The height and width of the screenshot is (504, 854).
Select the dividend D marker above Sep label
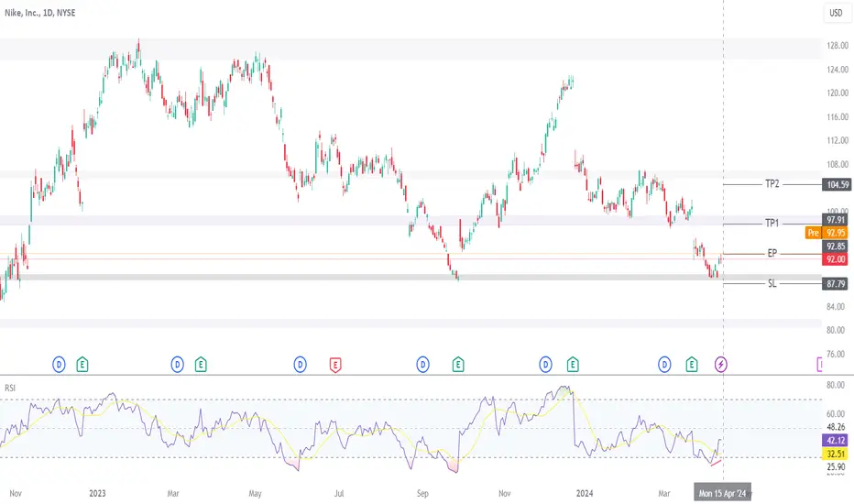pyautogui.click(x=422, y=365)
